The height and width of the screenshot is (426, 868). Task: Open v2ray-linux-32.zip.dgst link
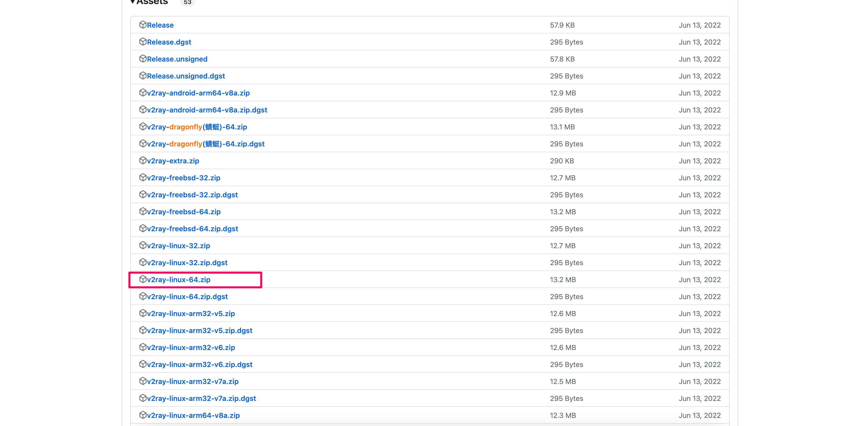point(187,263)
